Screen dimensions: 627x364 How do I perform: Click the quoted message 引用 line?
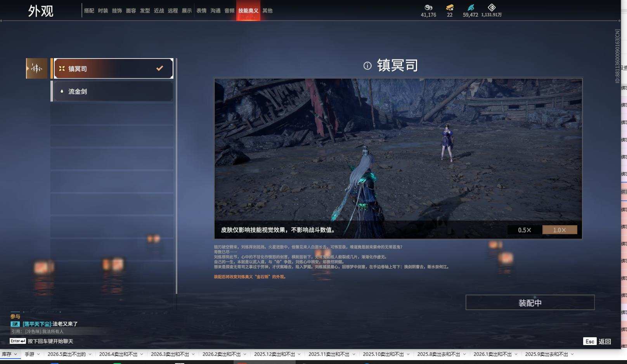38,331
